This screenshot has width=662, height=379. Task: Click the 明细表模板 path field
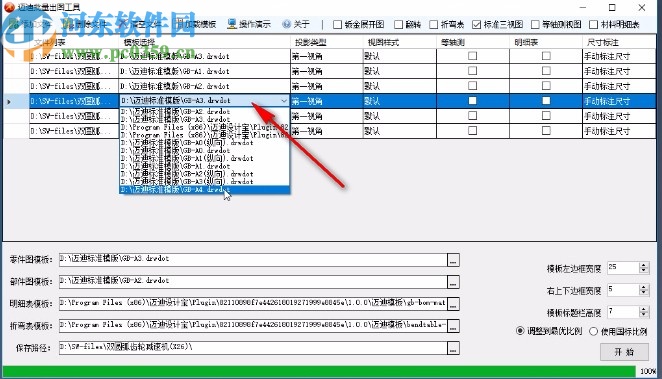pyautogui.click(x=253, y=304)
